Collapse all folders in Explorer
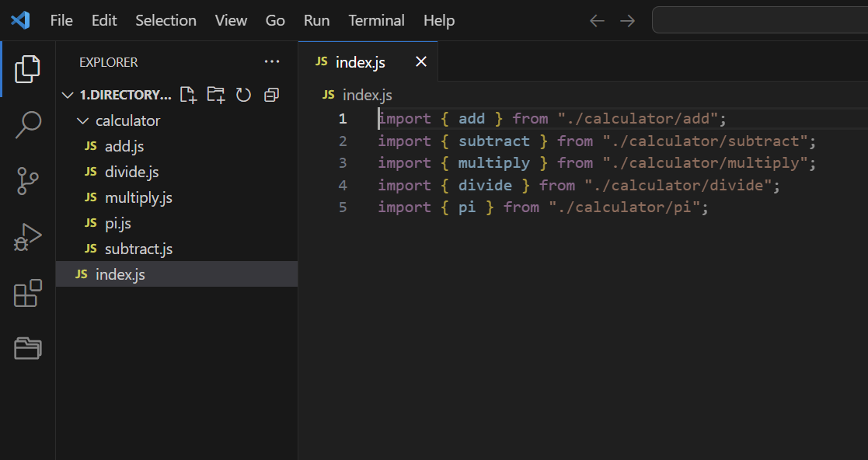868x460 pixels. pyautogui.click(x=271, y=96)
